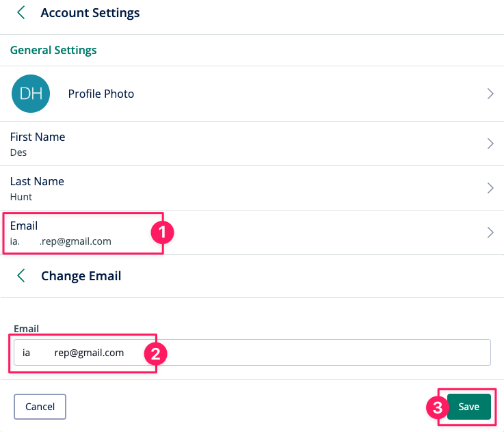Save the new email address

point(469,407)
